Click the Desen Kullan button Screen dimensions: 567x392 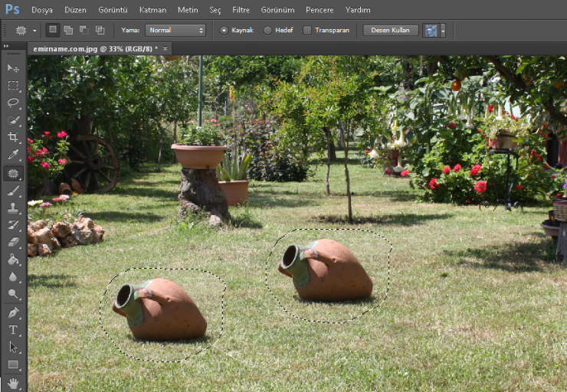point(390,31)
